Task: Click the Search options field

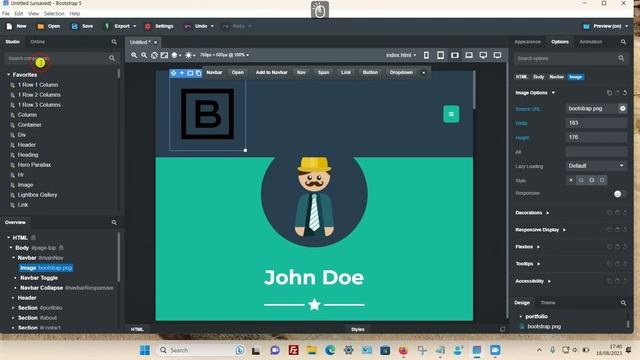Action: coord(570,58)
